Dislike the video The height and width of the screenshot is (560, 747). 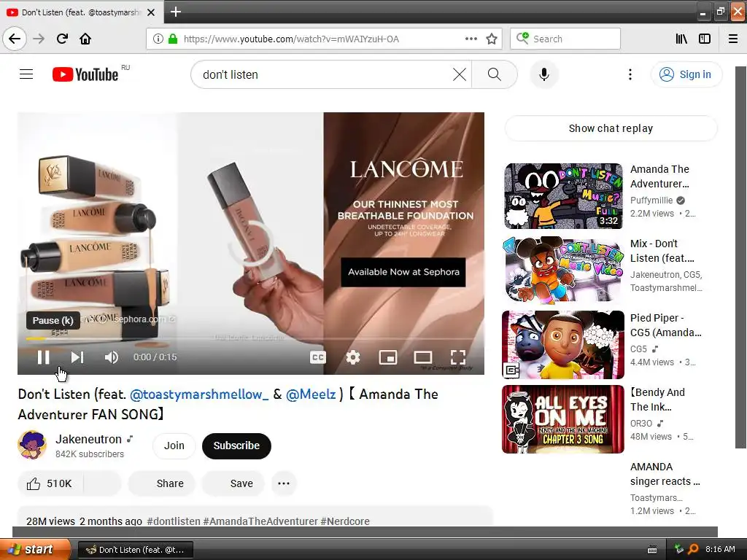tap(102, 483)
